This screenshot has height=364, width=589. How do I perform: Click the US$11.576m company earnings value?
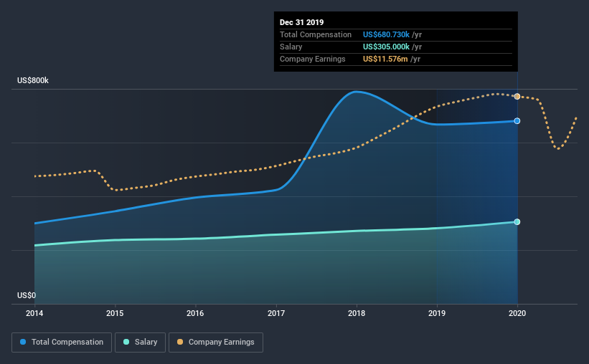click(385, 59)
